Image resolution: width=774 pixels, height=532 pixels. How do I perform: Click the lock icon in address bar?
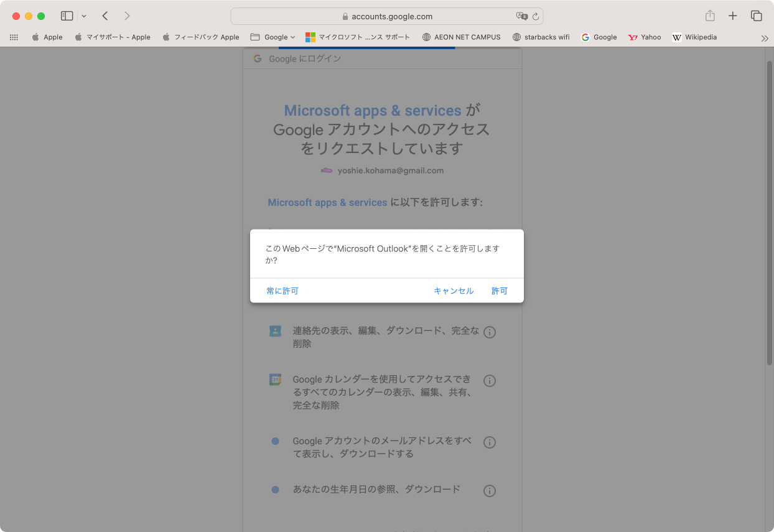click(345, 17)
